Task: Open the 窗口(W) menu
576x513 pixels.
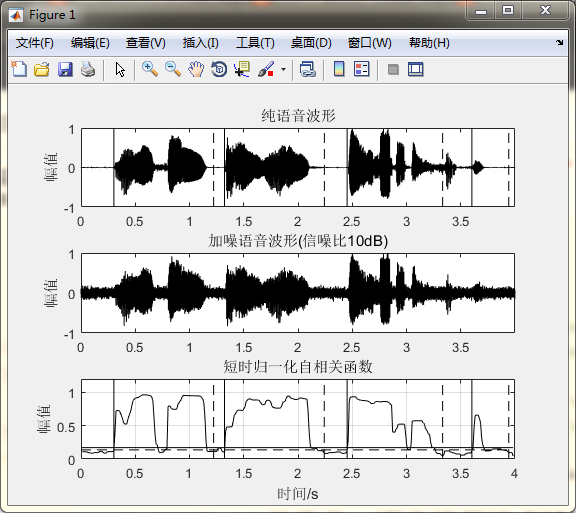Action: 369,43
